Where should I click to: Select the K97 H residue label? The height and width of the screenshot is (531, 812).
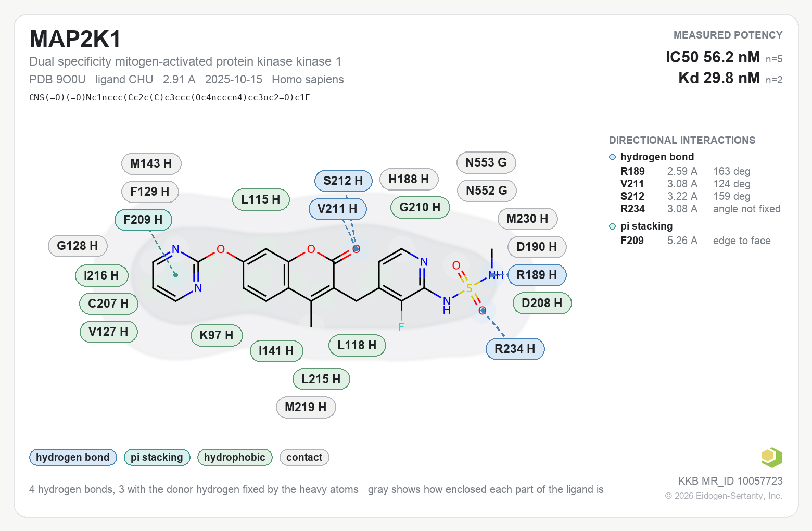pos(217,335)
